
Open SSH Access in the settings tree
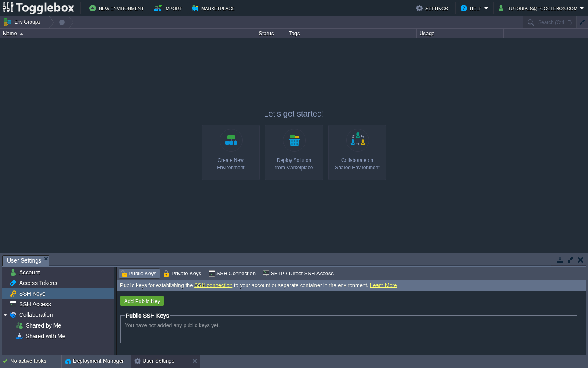click(x=58, y=304)
